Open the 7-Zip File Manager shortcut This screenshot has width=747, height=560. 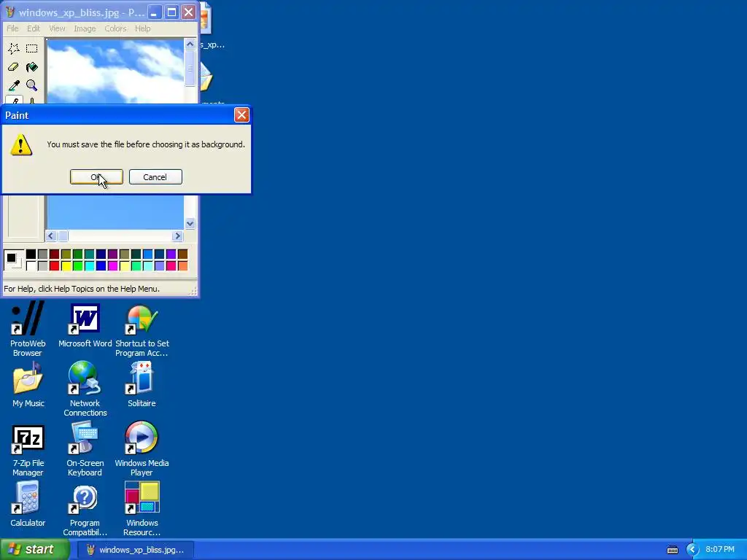28,450
